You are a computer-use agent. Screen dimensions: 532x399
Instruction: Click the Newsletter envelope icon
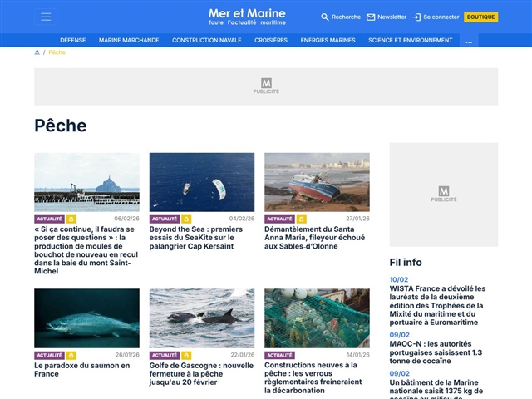371,17
